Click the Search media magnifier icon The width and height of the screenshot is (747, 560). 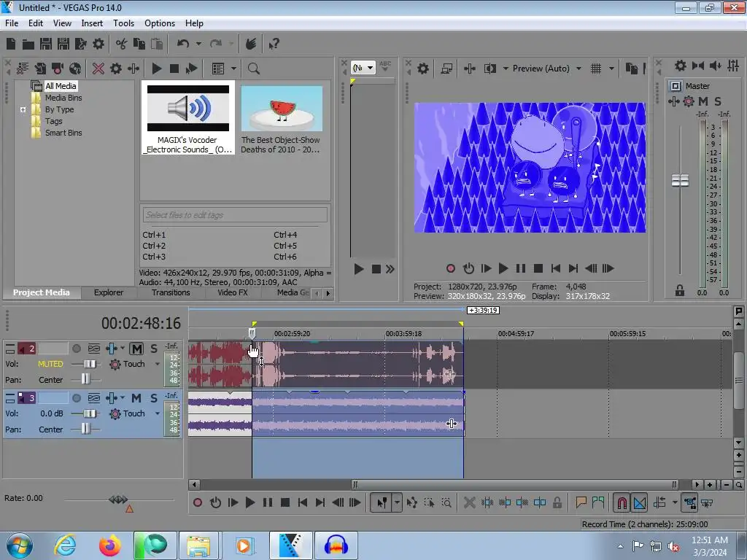(253, 69)
